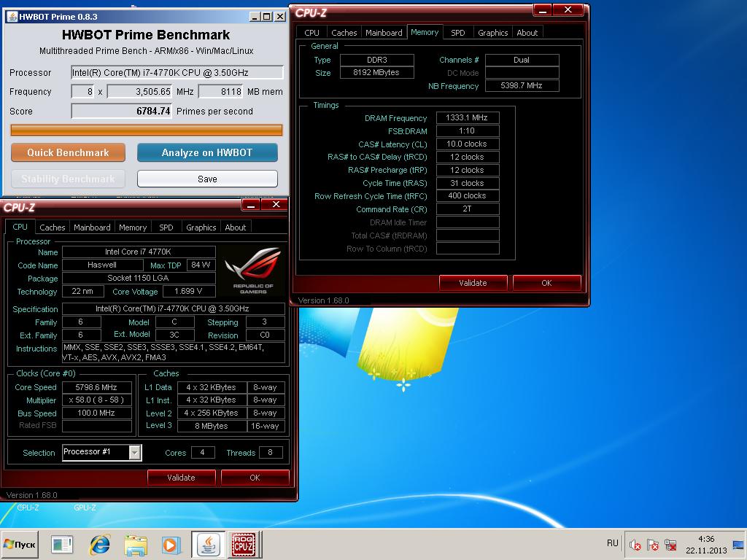Select About tab in CPU-Z Memory window
The height and width of the screenshot is (560, 747).
click(527, 33)
